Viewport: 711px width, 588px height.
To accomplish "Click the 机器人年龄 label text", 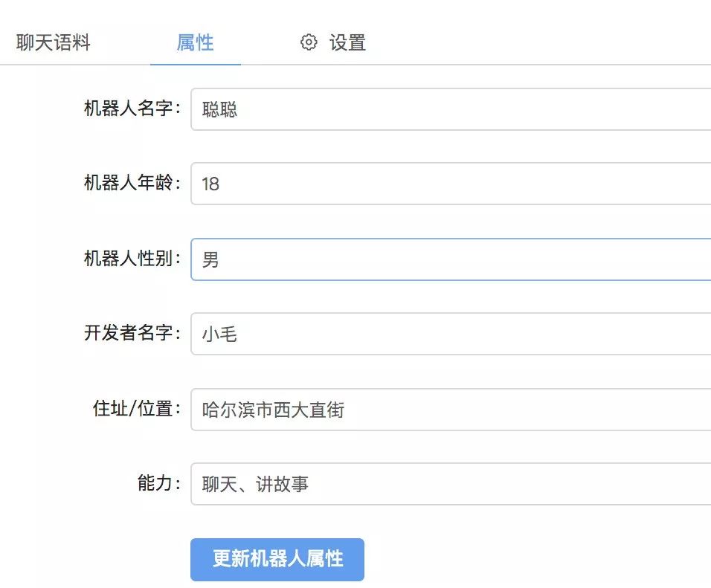I will (x=132, y=184).
